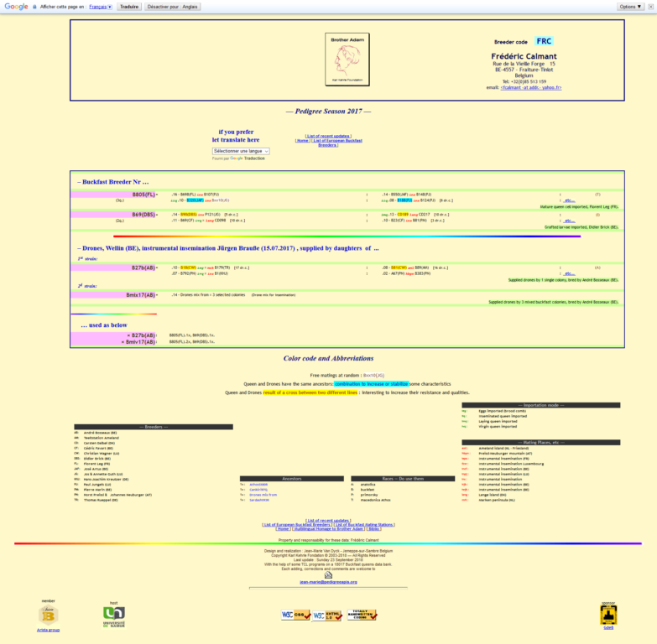Go to Home link near page top
Viewport: 657px width, 644px height.
[303, 141]
